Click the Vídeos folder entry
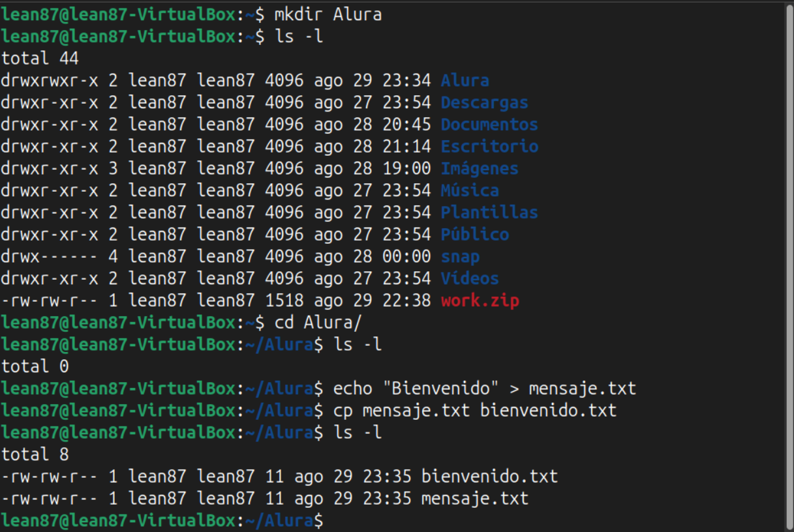Image resolution: width=794 pixels, height=532 pixels. point(470,279)
